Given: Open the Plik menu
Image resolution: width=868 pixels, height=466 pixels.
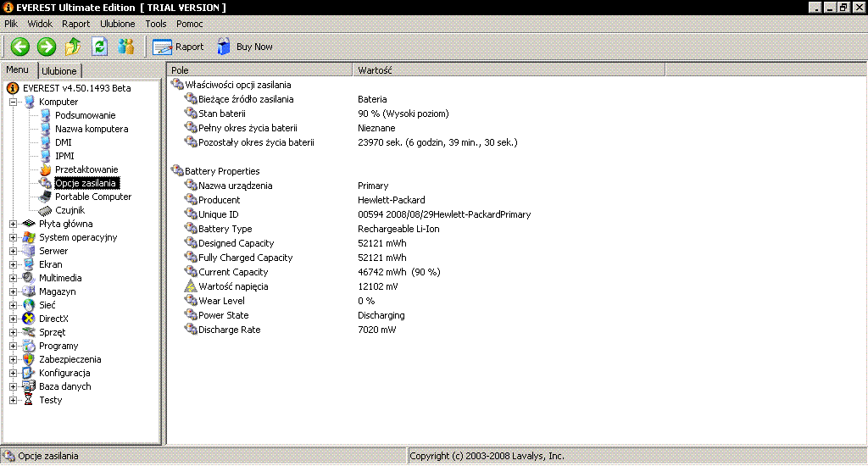Looking at the screenshot, I should (11, 24).
